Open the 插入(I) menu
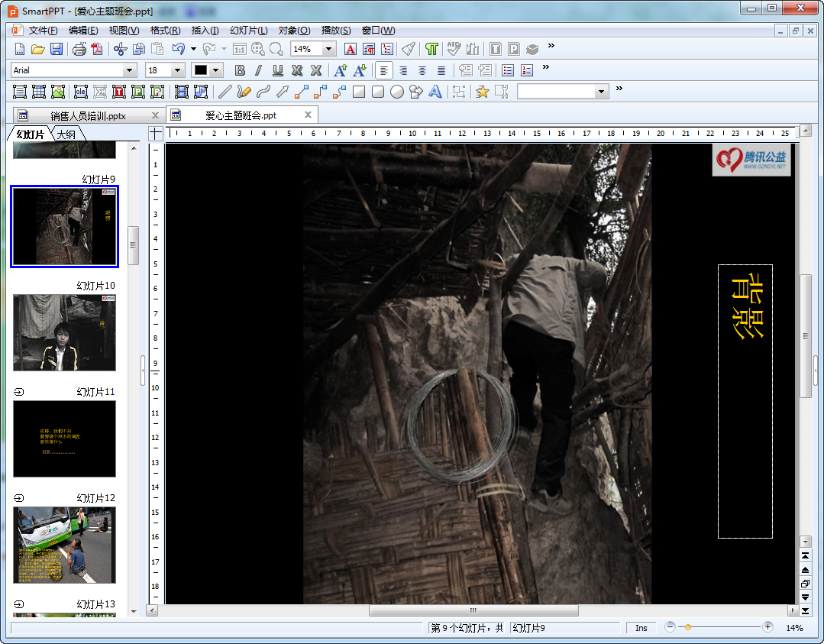Viewport: 824px width, 644px height. pos(205,31)
